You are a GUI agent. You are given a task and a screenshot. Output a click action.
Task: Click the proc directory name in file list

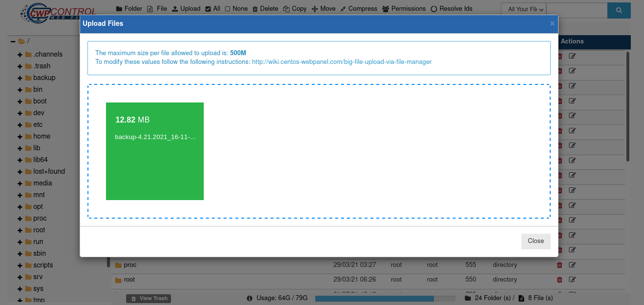[x=130, y=265]
